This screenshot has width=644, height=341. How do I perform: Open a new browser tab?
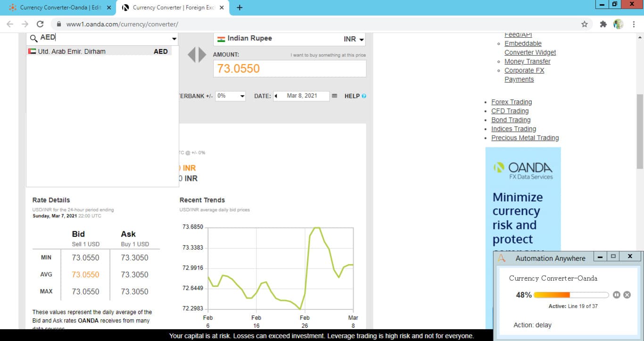click(x=239, y=8)
